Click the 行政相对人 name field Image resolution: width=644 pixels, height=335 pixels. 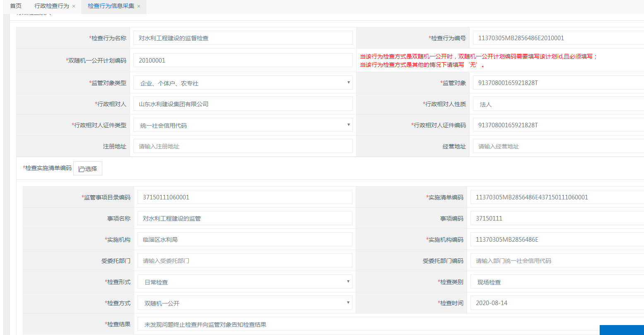click(243, 104)
